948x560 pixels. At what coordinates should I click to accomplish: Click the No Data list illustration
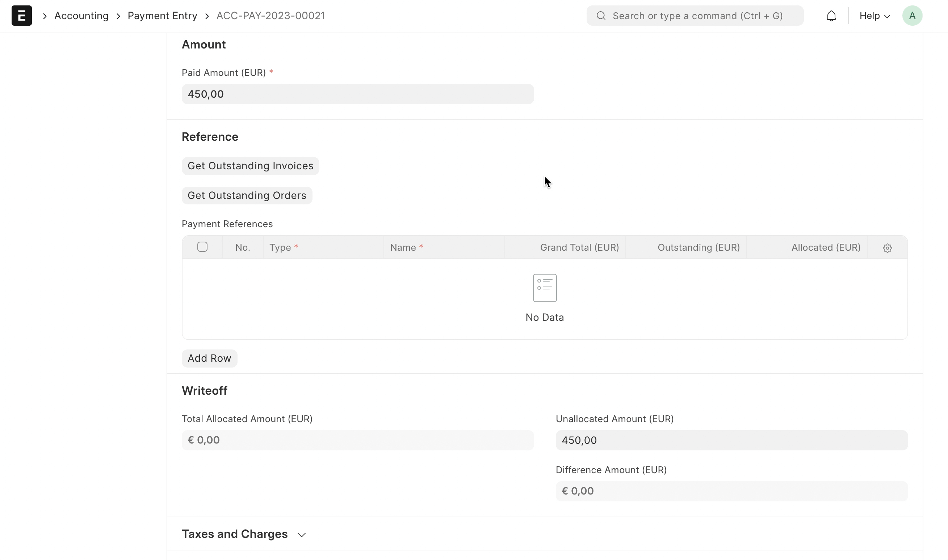(544, 288)
